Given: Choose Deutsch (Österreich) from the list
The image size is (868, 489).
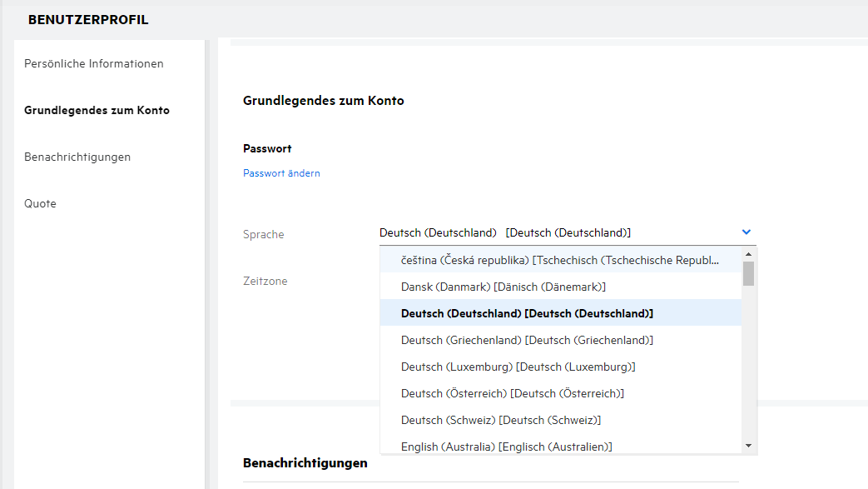Looking at the screenshot, I should (512, 393).
